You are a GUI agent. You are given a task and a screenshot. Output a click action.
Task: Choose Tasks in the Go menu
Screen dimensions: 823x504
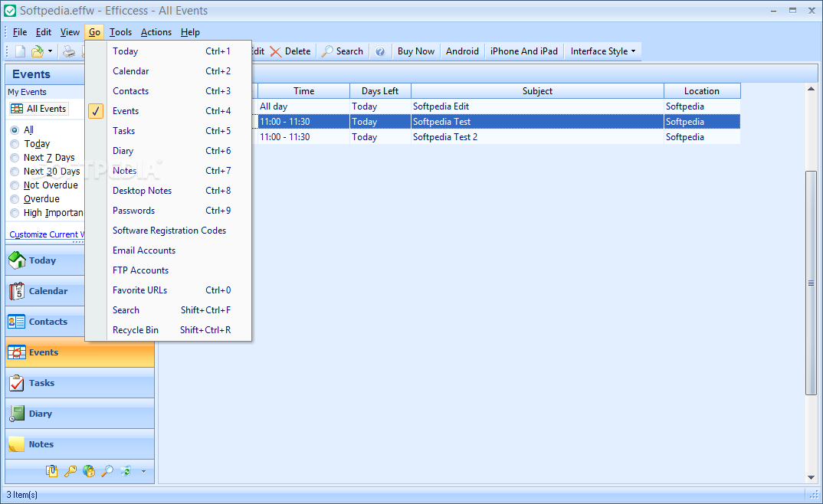(169, 130)
